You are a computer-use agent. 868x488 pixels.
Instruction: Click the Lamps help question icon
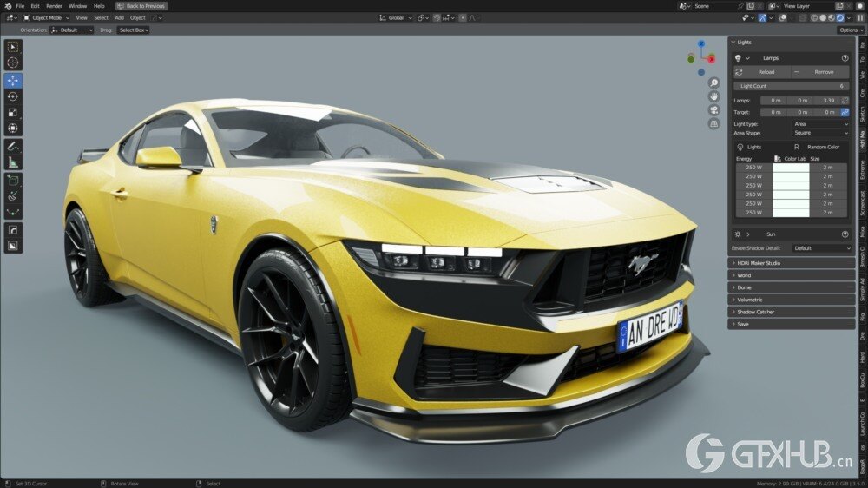(x=845, y=58)
